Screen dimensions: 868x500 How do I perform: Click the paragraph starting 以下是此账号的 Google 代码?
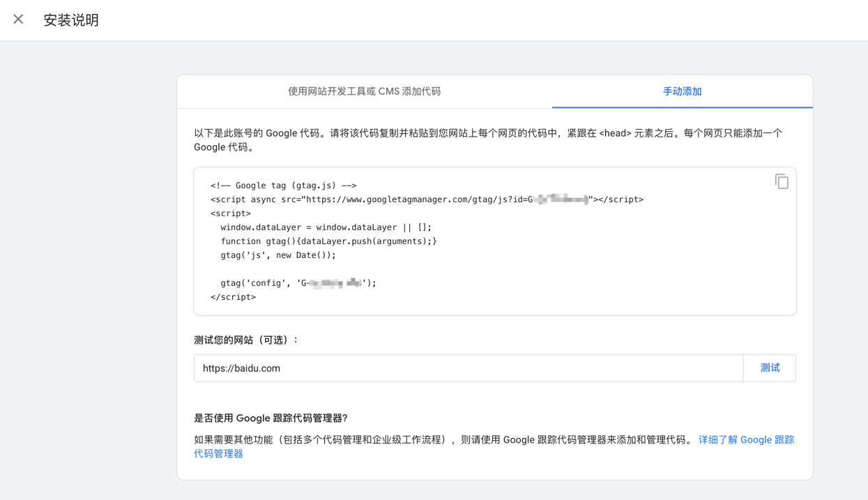tap(488, 140)
